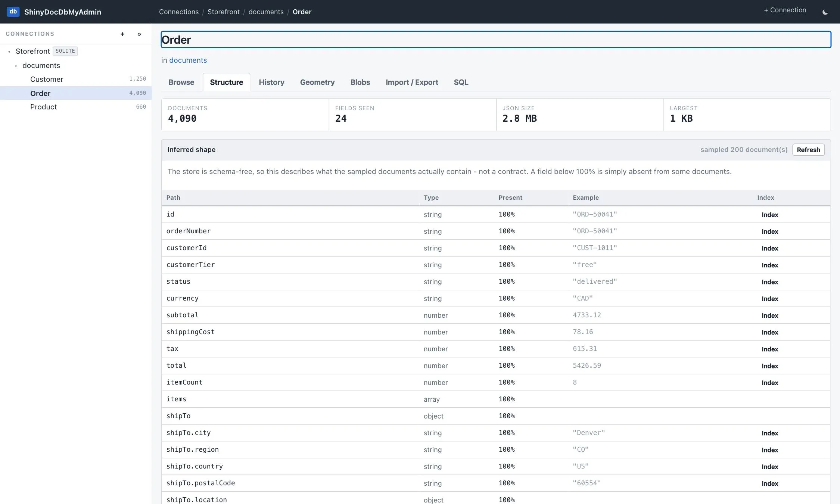The image size is (840, 504).
Task: Click the Example column header
Action: point(586,197)
